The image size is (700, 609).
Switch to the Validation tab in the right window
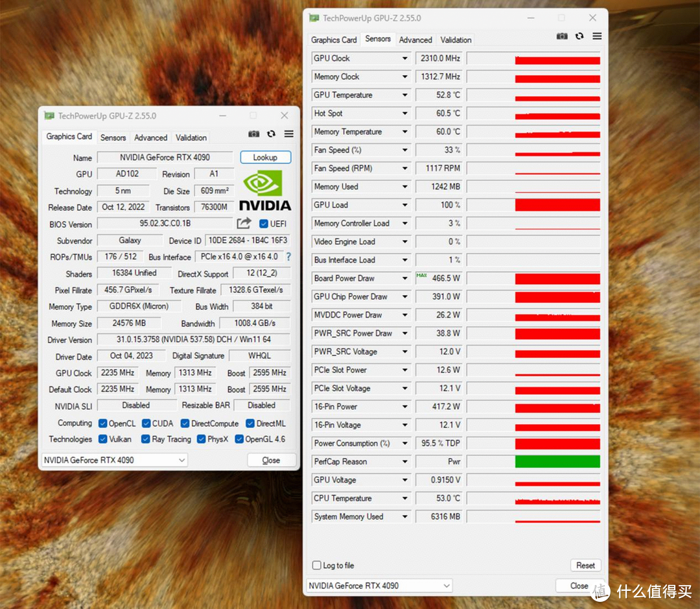(x=456, y=40)
